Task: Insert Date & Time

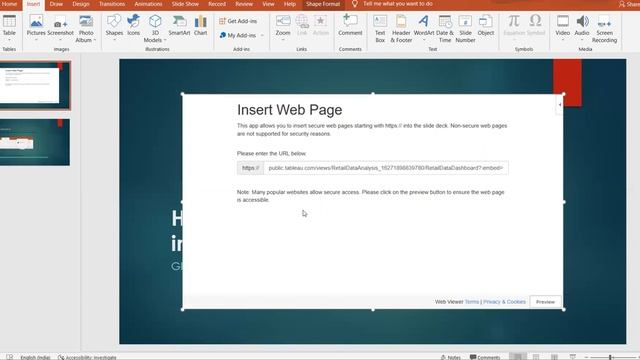Action: click(x=445, y=28)
